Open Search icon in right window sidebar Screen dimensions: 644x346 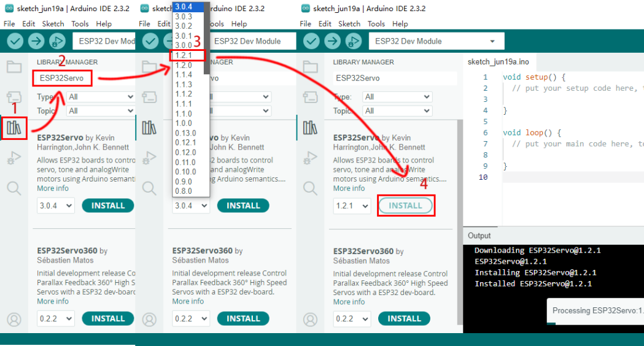310,188
